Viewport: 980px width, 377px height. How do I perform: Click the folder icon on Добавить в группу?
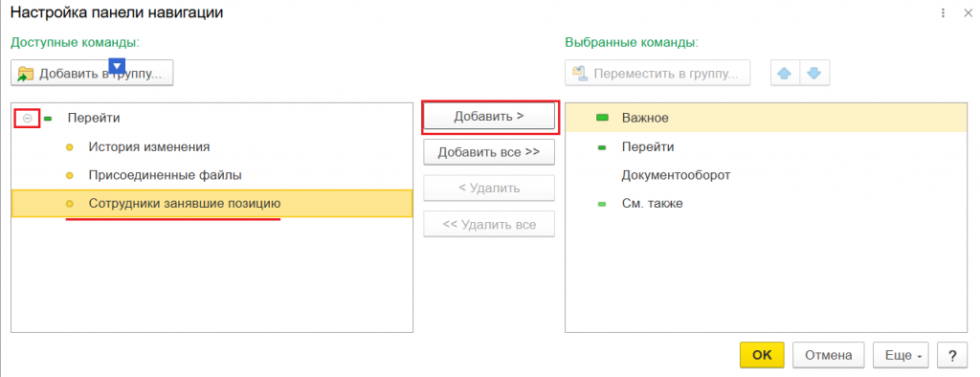[26, 74]
